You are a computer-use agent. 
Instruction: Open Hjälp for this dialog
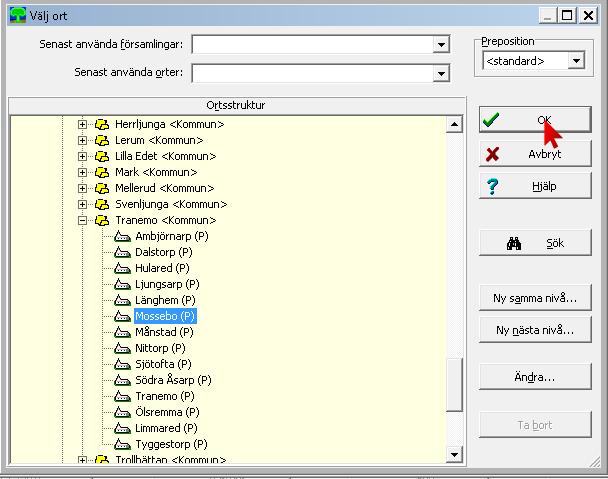coord(535,186)
